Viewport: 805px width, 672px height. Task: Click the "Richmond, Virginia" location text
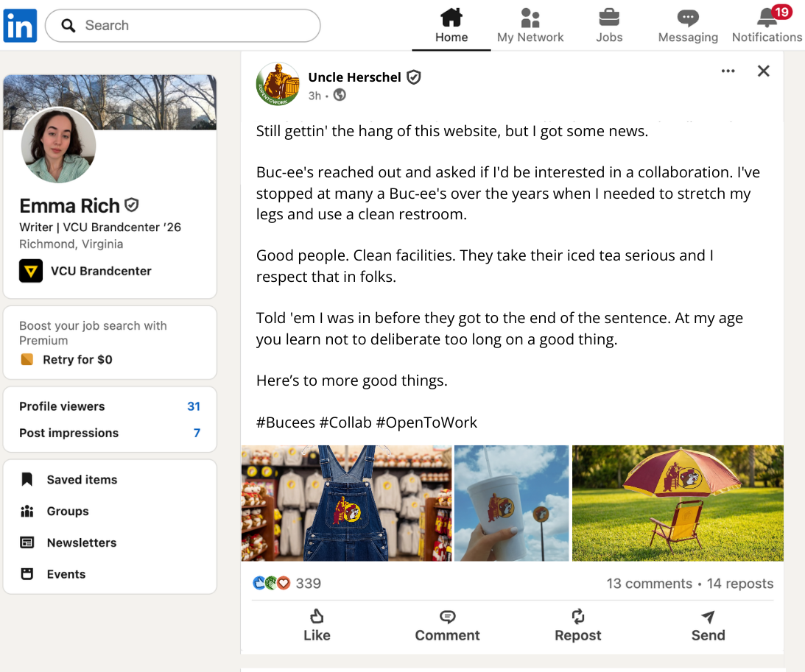(71, 244)
